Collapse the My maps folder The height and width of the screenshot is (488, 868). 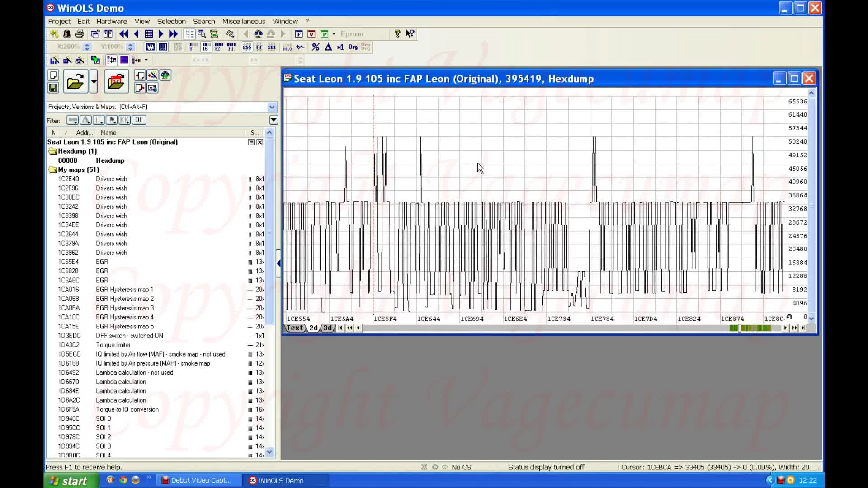[52, 169]
